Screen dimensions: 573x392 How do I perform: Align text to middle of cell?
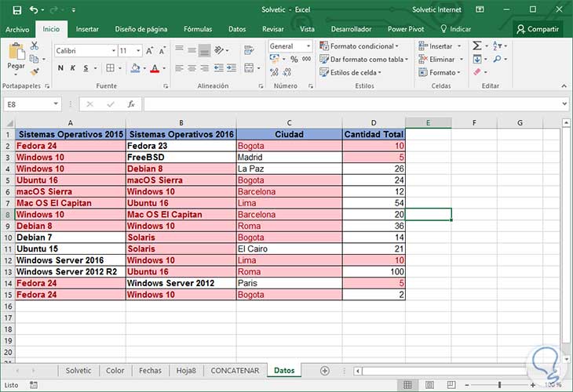(192, 50)
